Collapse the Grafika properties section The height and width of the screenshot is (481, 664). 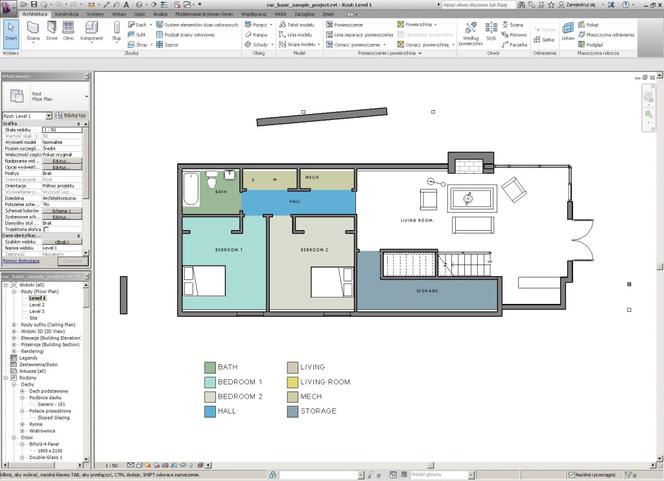(79, 124)
